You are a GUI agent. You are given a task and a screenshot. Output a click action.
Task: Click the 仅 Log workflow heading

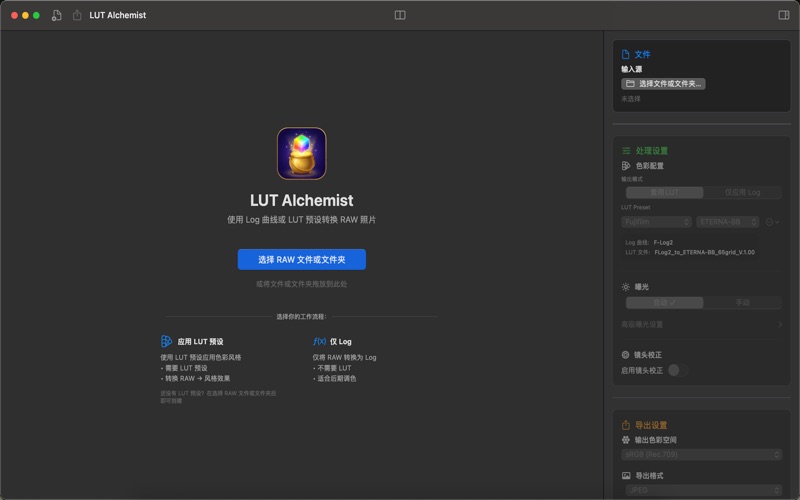click(341, 342)
